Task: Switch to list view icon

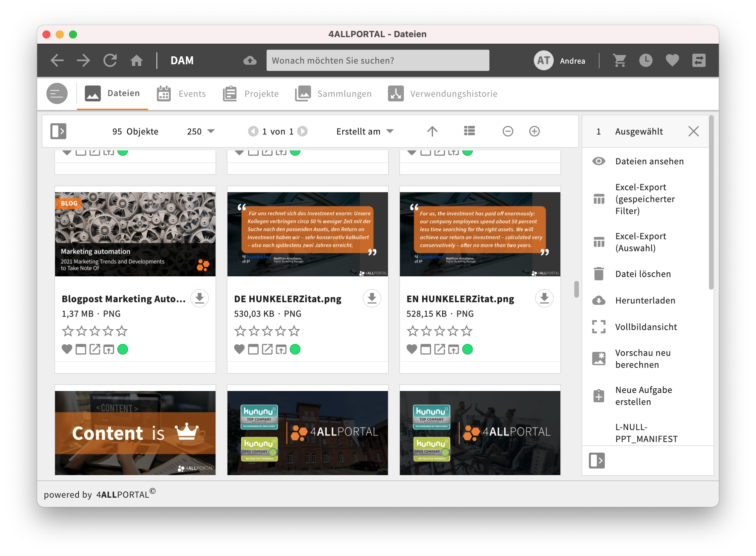Action: (469, 131)
